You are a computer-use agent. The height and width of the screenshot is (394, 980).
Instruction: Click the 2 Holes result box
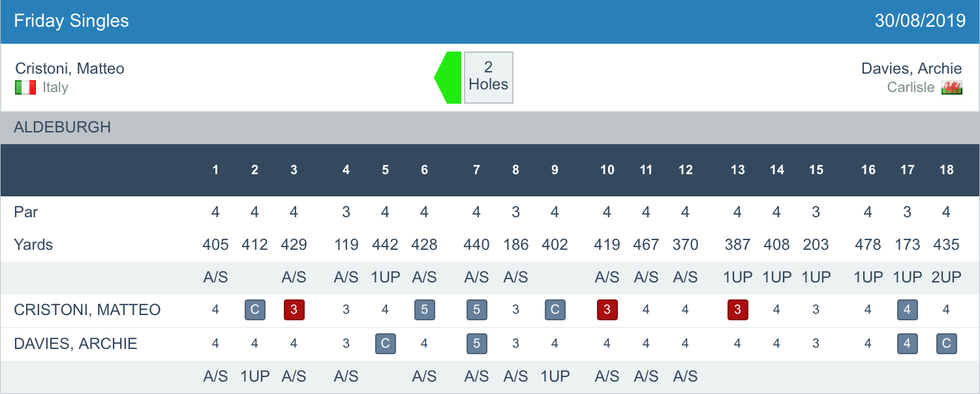(488, 78)
